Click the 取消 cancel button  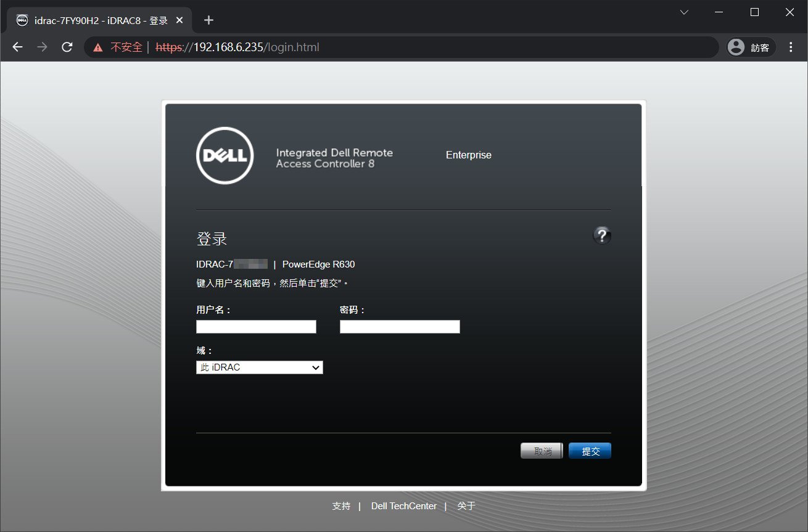(x=542, y=451)
